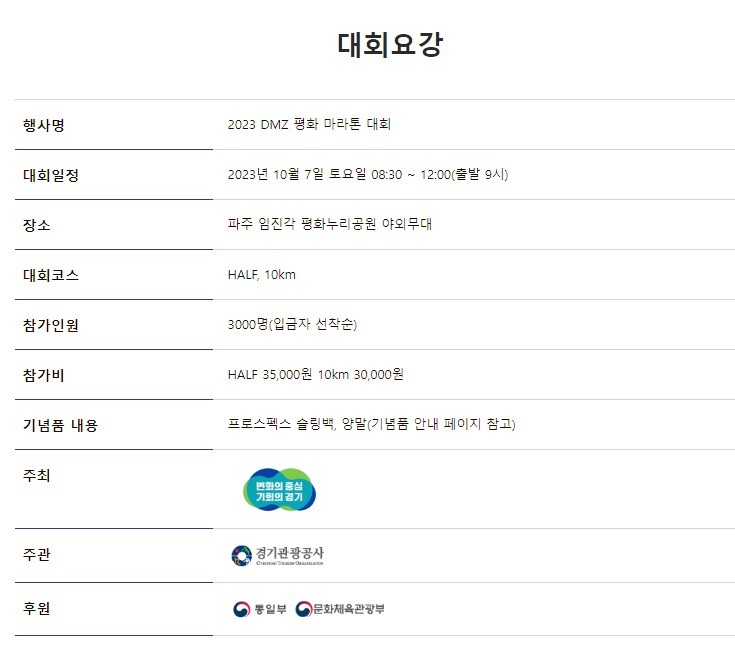Screen dimensions: 735x659
Task: Select the 대회코스 row label
Action: pos(51,275)
